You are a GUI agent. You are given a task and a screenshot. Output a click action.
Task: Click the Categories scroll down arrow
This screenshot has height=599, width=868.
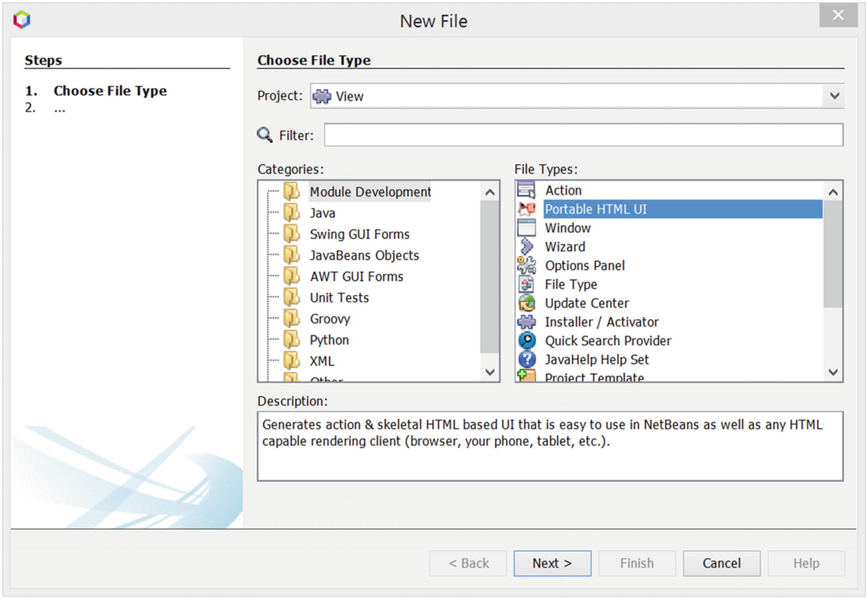tap(490, 372)
